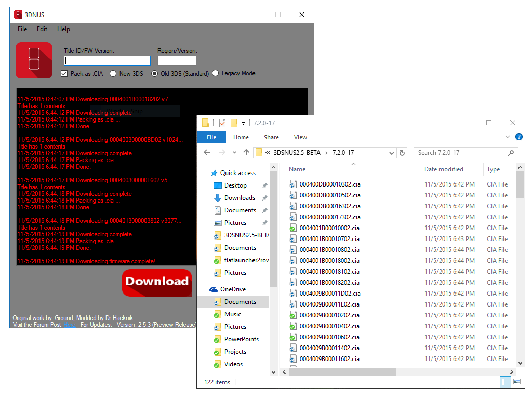Switch to Large icons view layout
Viewport: 532px width, 399px height.
click(x=517, y=382)
